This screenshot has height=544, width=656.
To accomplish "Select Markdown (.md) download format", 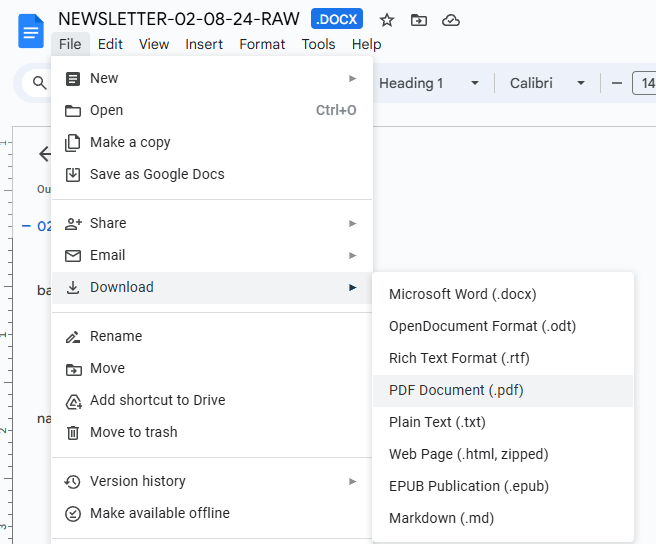I will coord(503,518).
